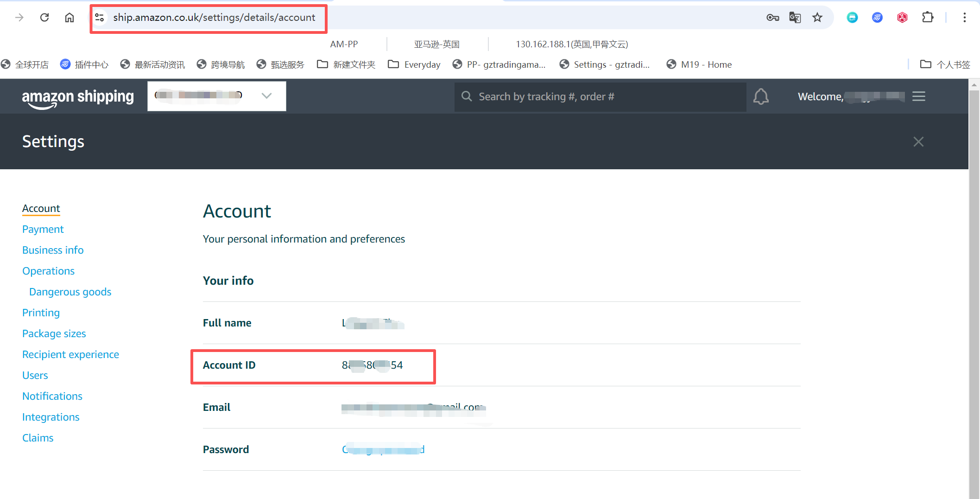The height and width of the screenshot is (499, 980).
Task: Open the browser extensions puzzle icon
Action: [927, 18]
